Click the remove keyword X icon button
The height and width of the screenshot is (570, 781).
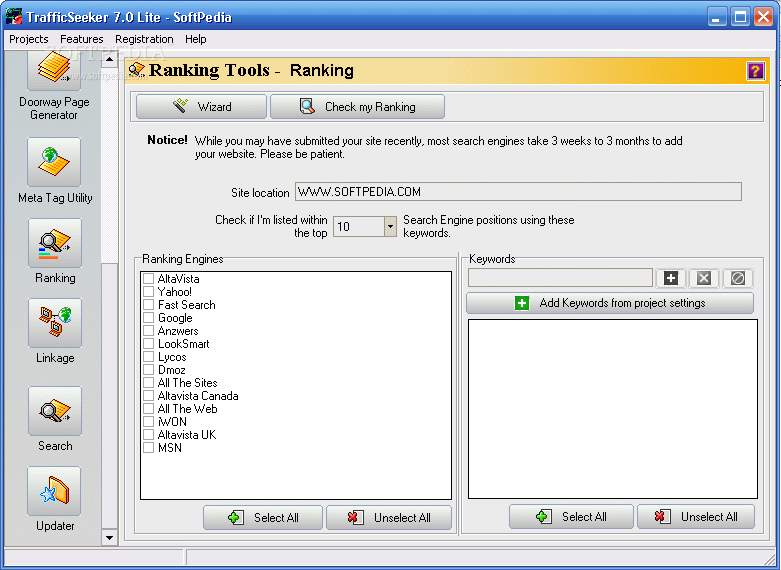click(x=704, y=278)
